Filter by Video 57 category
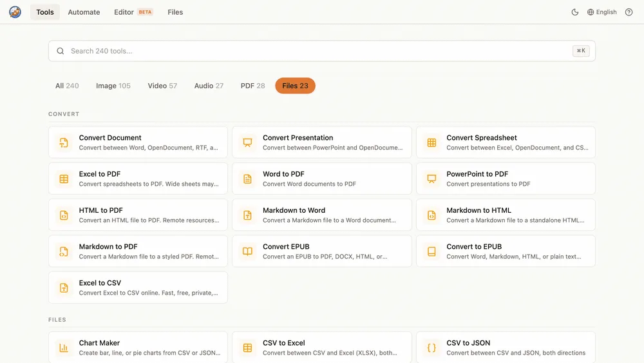This screenshot has width=644, height=363. pyautogui.click(x=162, y=86)
